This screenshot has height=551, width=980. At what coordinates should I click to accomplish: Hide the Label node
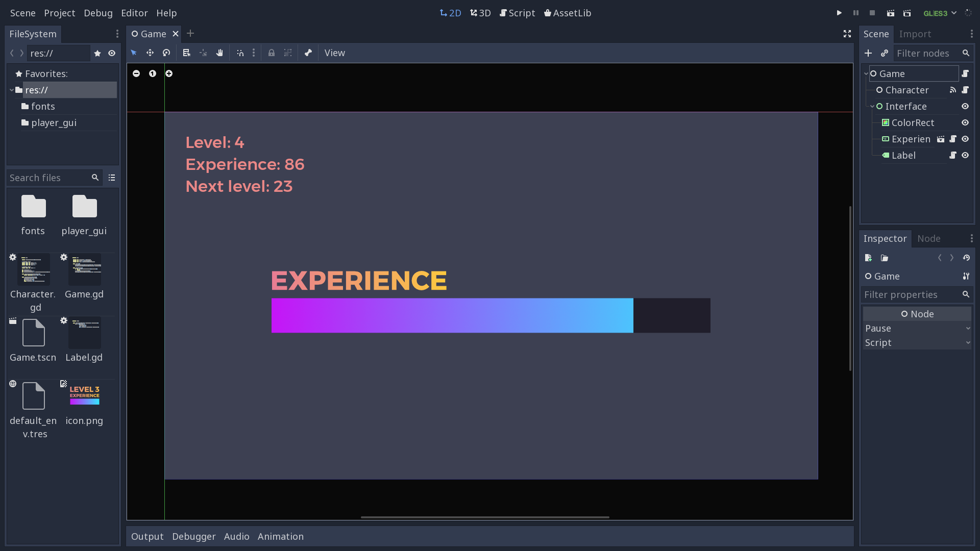point(966,155)
